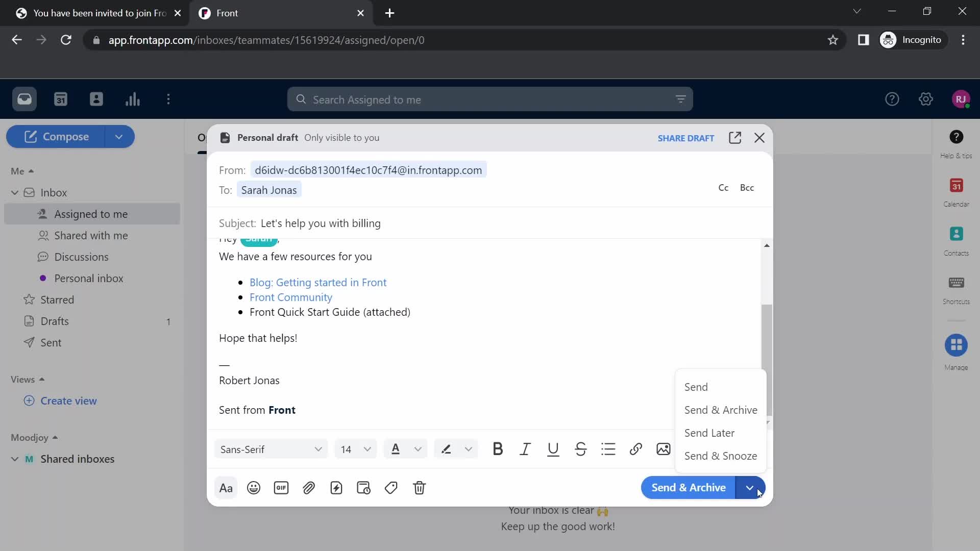Click the Cc recipients toggle
This screenshot has height=551, width=980.
point(724,188)
